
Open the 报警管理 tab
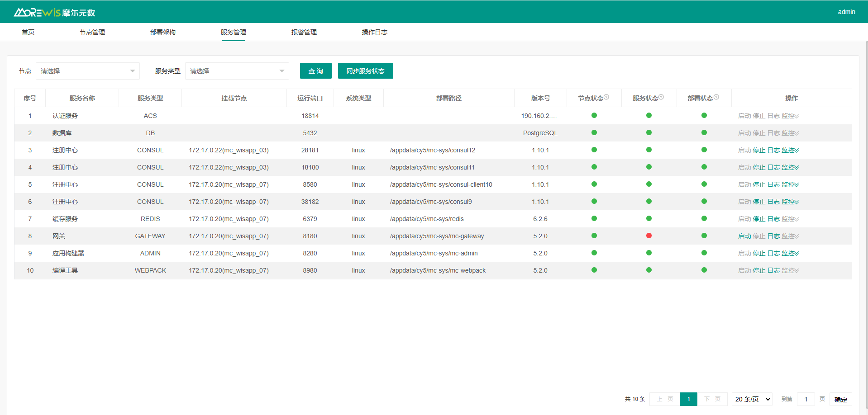(304, 32)
